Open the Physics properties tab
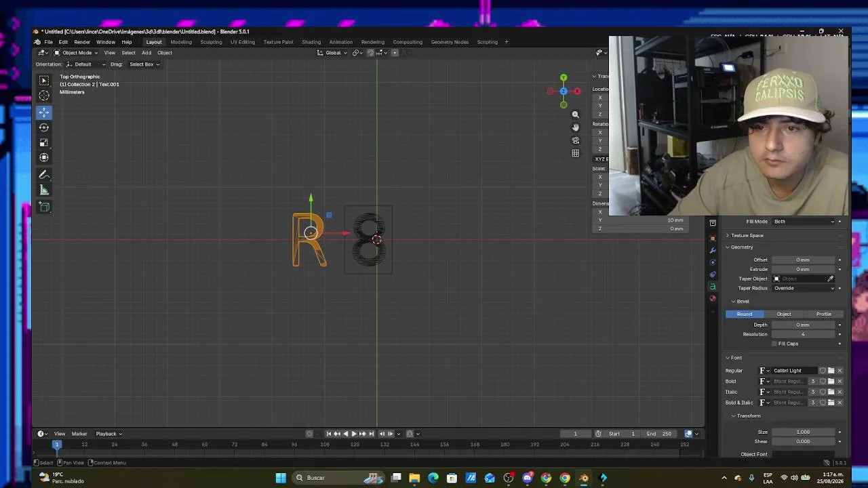This screenshot has width=868, height=488. coord(713,262)
